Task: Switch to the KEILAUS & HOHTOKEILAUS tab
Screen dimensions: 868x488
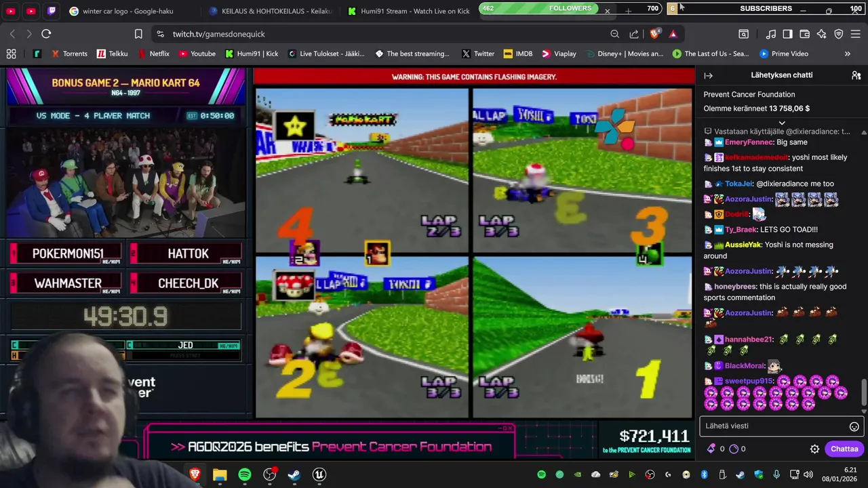Action: click(x=270, y=11)
